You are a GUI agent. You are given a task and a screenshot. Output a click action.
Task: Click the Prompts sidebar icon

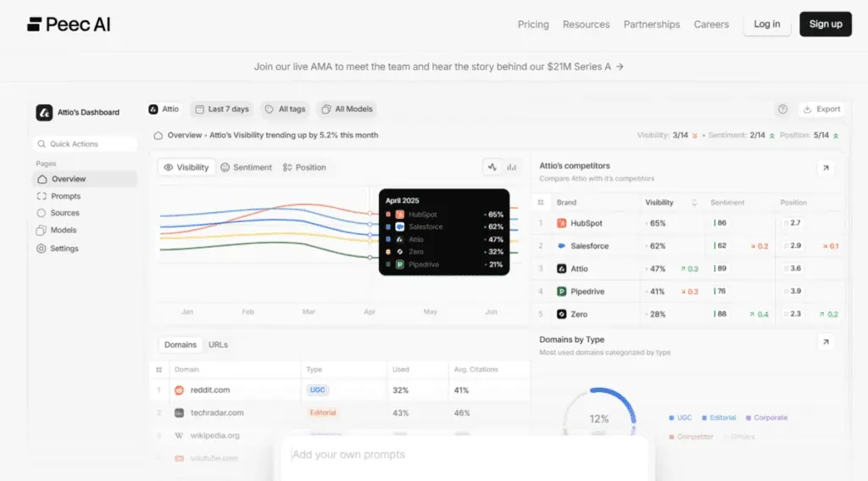pos(42,196)
